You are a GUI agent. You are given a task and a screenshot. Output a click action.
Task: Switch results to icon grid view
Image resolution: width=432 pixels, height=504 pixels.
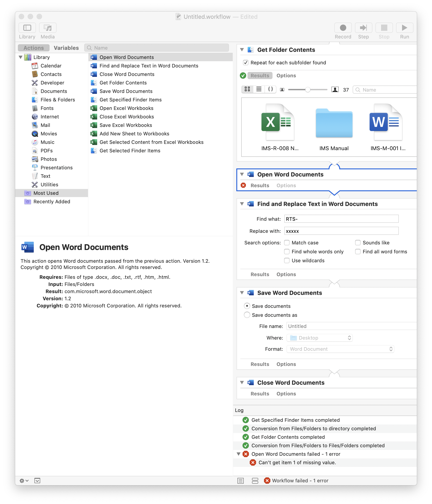(247, 89)
